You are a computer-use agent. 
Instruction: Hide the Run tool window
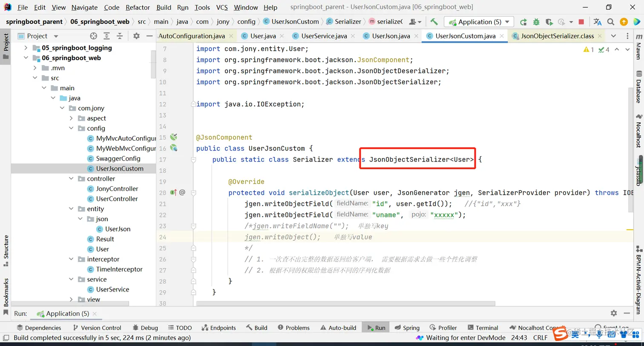(627, 313)
